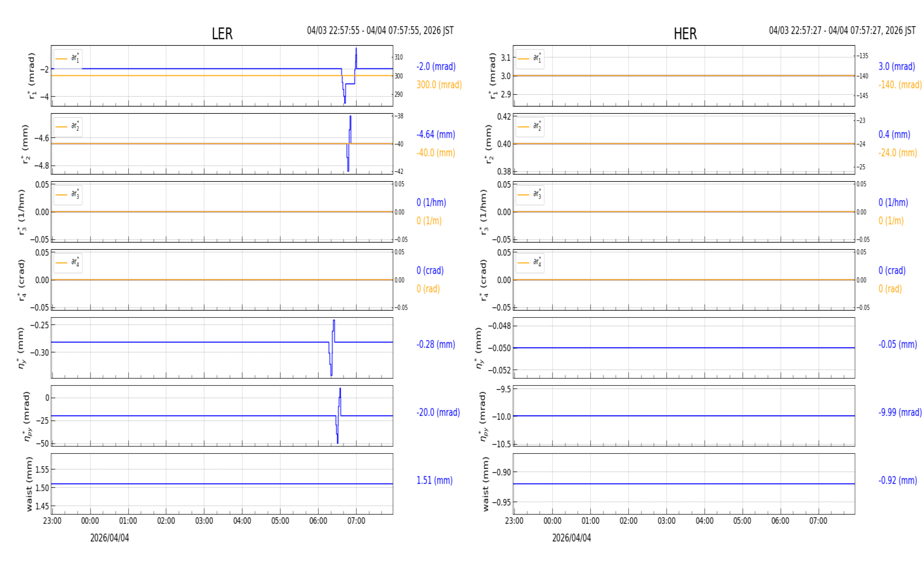Select the LER value 300.0 (mrad)
924x565 pixels.
(439, 85)
